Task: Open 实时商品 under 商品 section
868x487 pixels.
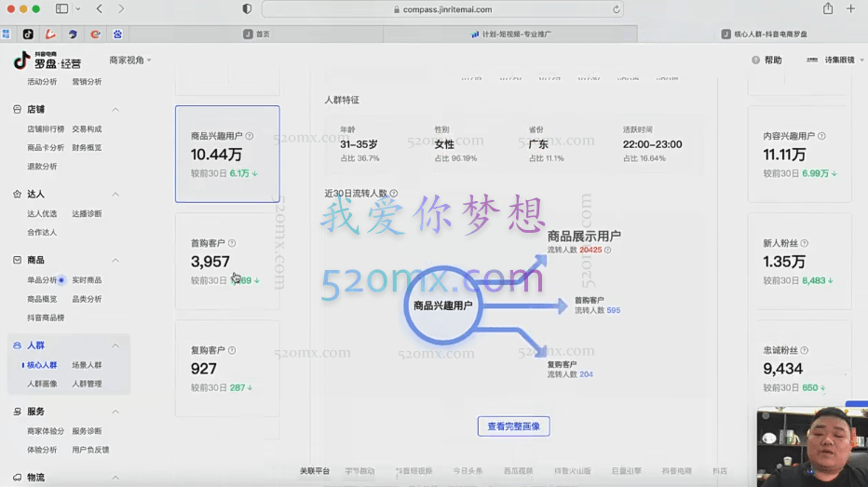Action: (x=87, y=280)
